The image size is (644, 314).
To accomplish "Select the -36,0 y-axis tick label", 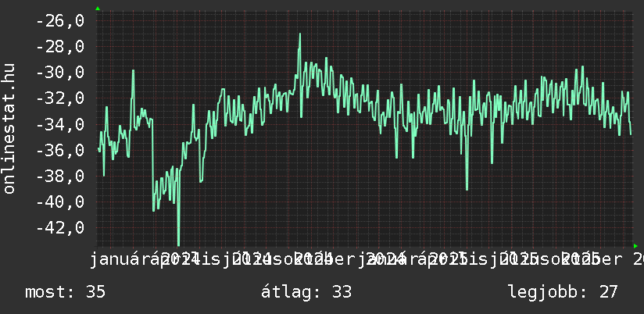I will (x=60, y=150).
